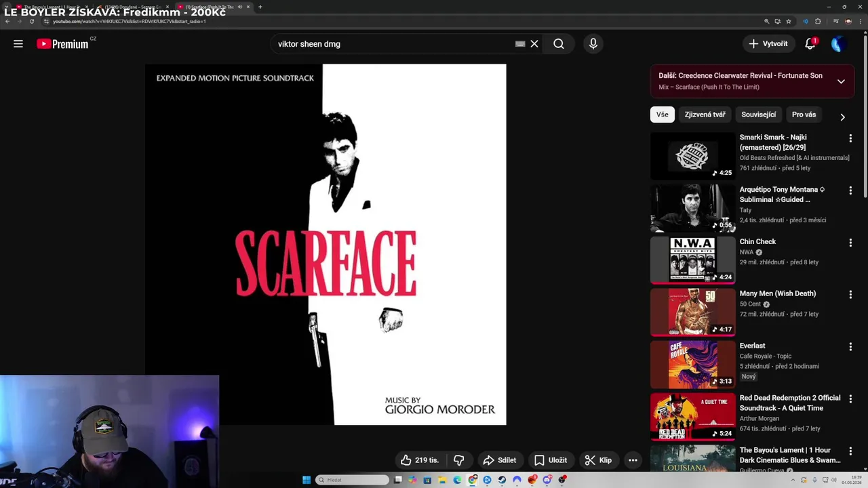Image resolution: width=868 pixels, height=488 pixels.
Task: Open the YouTube hamburger guide menu
Action: [x=18, y=43]
